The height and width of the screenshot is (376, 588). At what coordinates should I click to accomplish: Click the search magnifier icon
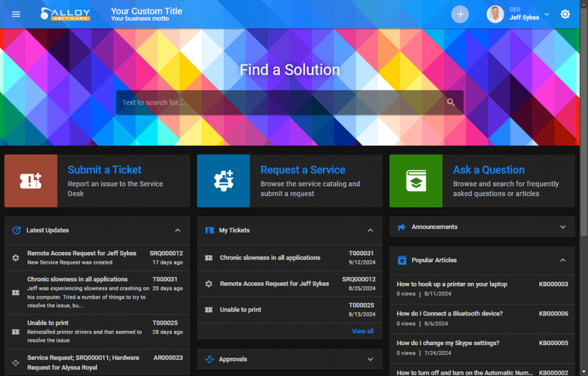451,102
